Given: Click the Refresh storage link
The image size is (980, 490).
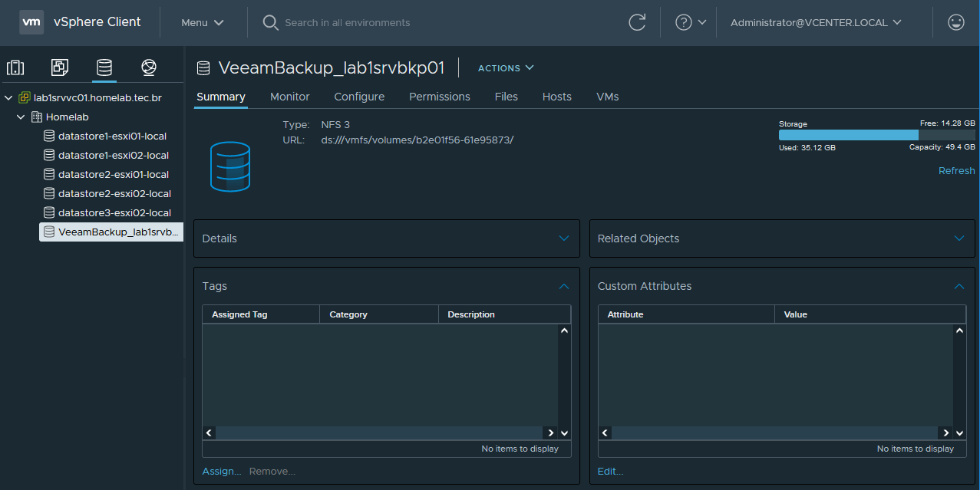Looking at the screenshot, I should tap(957, 171).
